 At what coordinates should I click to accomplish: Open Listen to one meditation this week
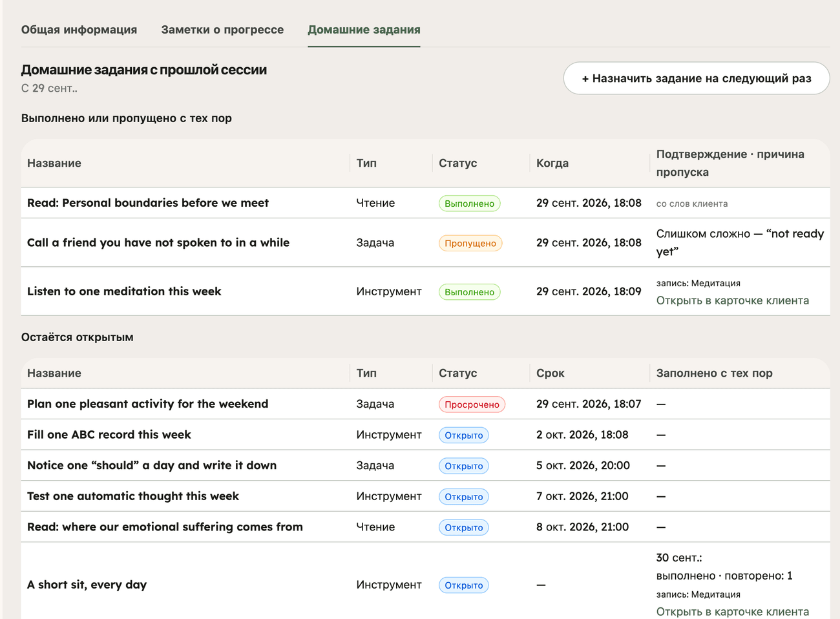(x=124, y=291)
